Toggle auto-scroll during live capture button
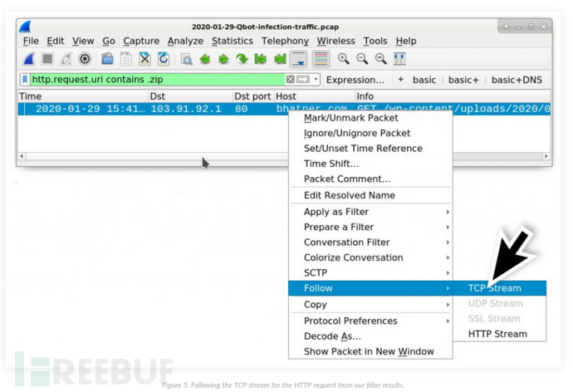Viewport: 573px width, 392px height. pyautogui.click(x=299, y=59)
